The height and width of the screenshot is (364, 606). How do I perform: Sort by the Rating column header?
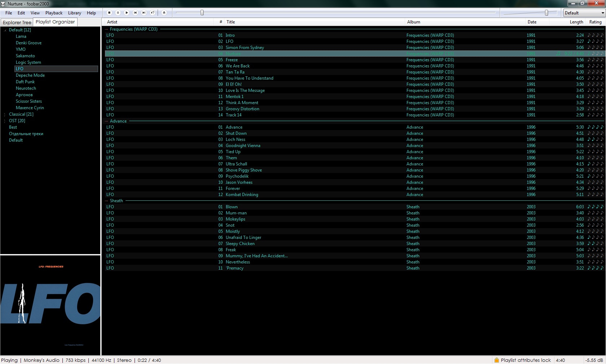click(595, 22)
